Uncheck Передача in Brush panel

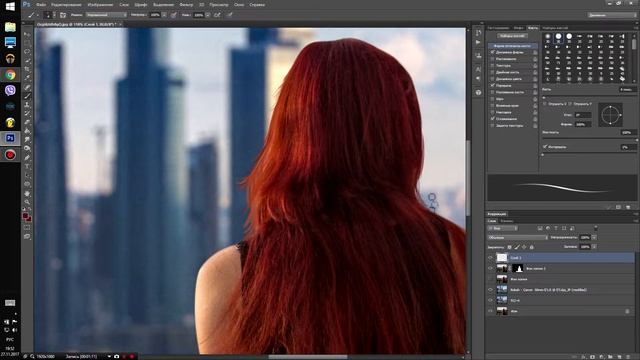pyautogui.click(x=493, y=85)
